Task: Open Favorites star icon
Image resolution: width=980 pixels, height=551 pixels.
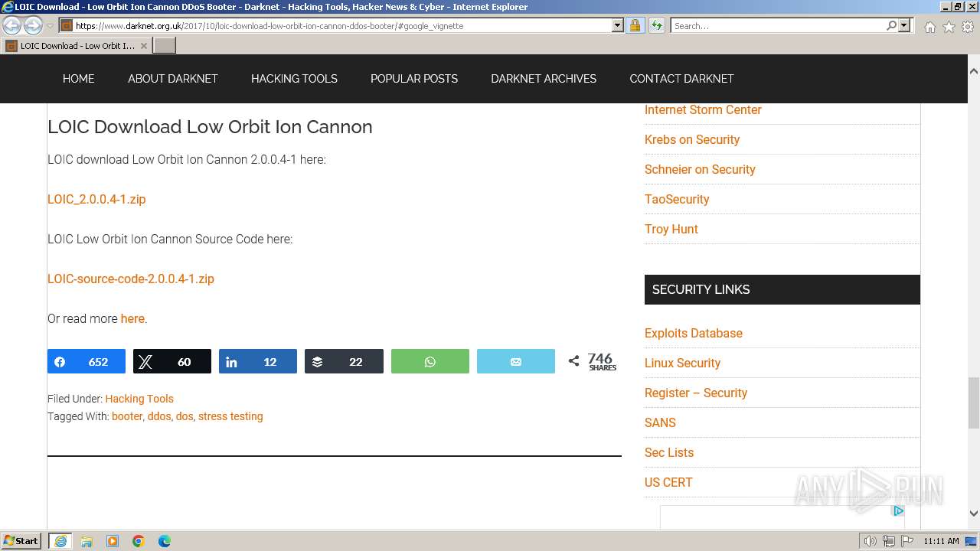Action: point(949,27)
